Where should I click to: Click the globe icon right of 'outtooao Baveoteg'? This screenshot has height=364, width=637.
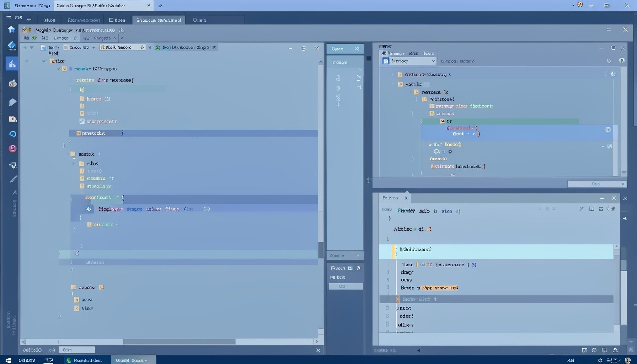pyautogui.click(x=613, y=74)
